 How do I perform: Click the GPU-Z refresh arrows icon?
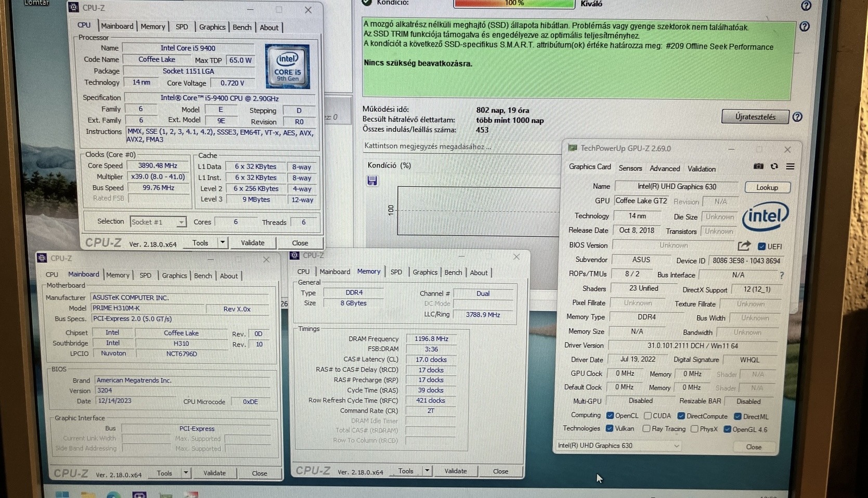click(x=774, y=167)
